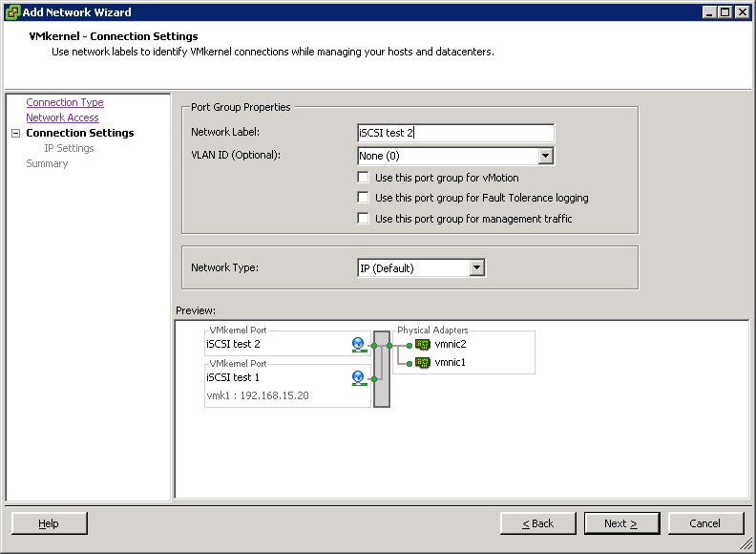The width and height of the screenshot is (756, 554).
Task: Enable Fault Tolerance logging checkbox
Action: [363, 199]
